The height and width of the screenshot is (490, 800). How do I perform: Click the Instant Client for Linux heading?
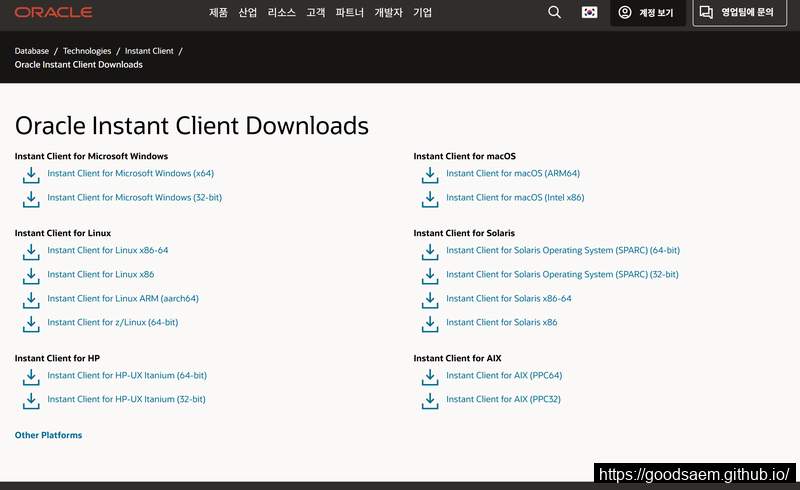63,233
